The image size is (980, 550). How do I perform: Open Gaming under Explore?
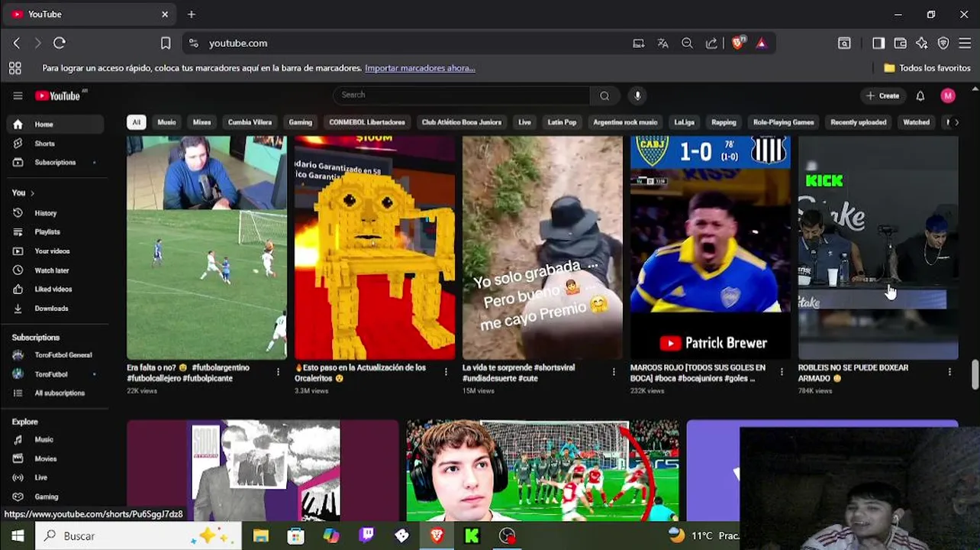click(54, 497)
